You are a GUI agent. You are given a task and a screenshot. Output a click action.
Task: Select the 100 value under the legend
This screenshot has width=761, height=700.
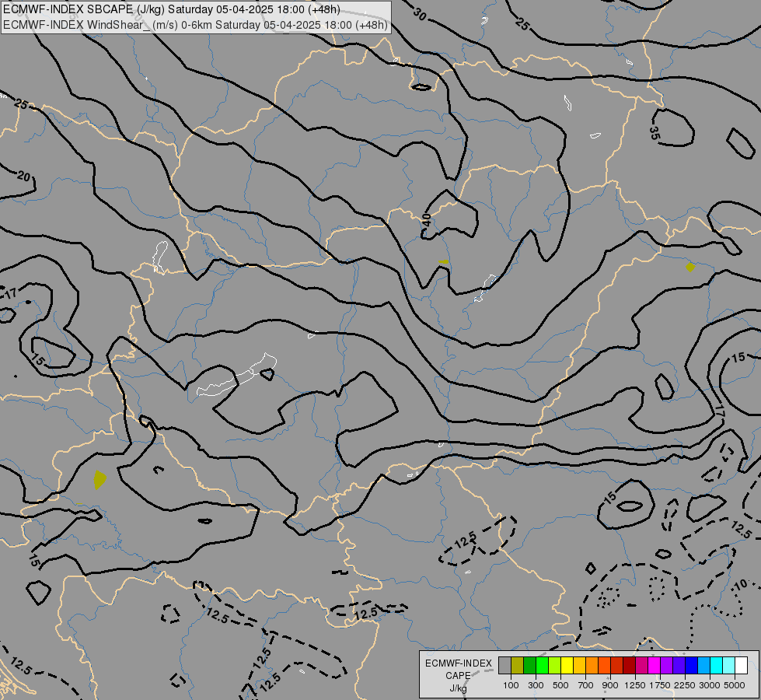511,685
